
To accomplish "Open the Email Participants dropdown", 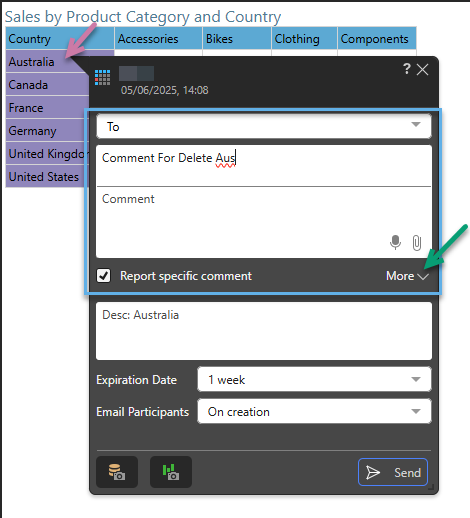I will click(314, 411).
